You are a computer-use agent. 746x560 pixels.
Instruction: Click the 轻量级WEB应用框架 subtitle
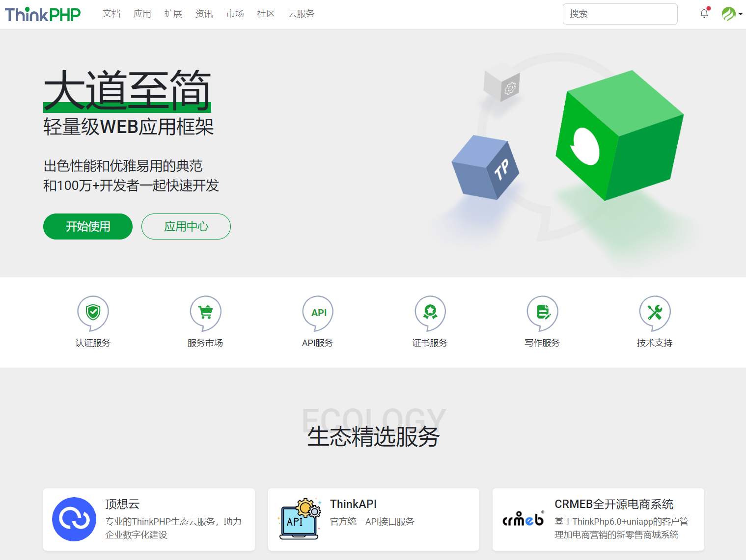[x=129, y=127]
